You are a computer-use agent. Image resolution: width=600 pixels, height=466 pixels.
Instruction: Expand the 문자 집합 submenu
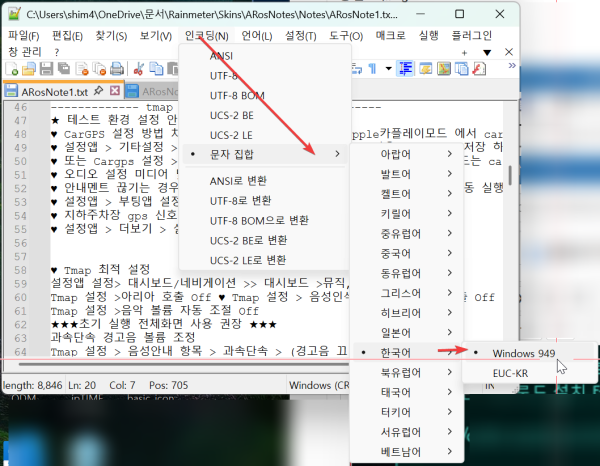point(265,154)
